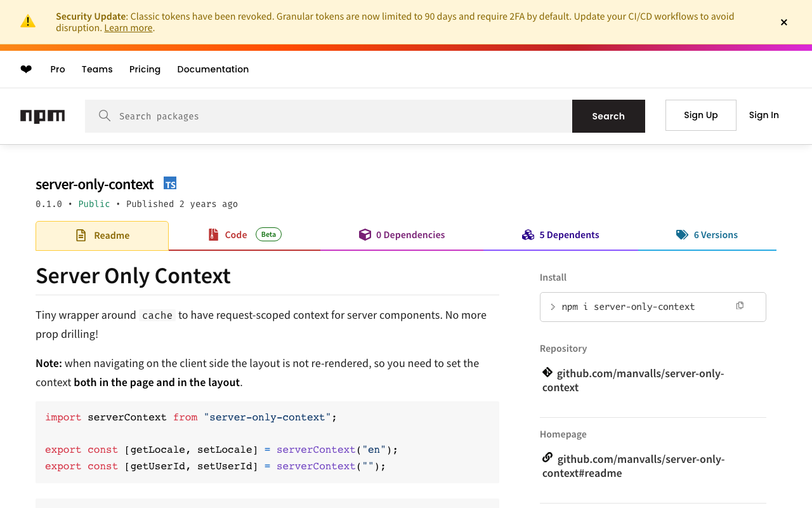Switch to the Code tab
This screenshot has height=508, width=812.
click(235, 235)
